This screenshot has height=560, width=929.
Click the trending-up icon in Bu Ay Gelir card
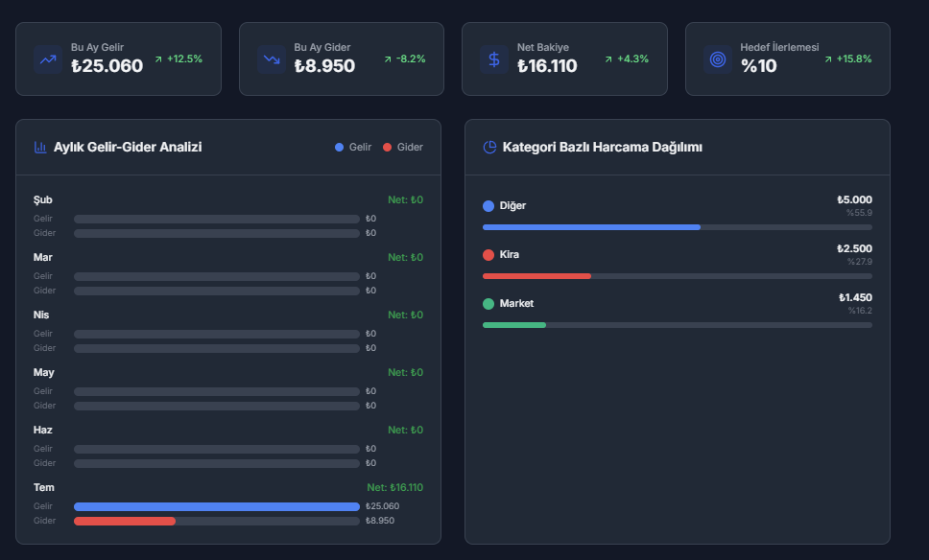(x=48, y=59)
